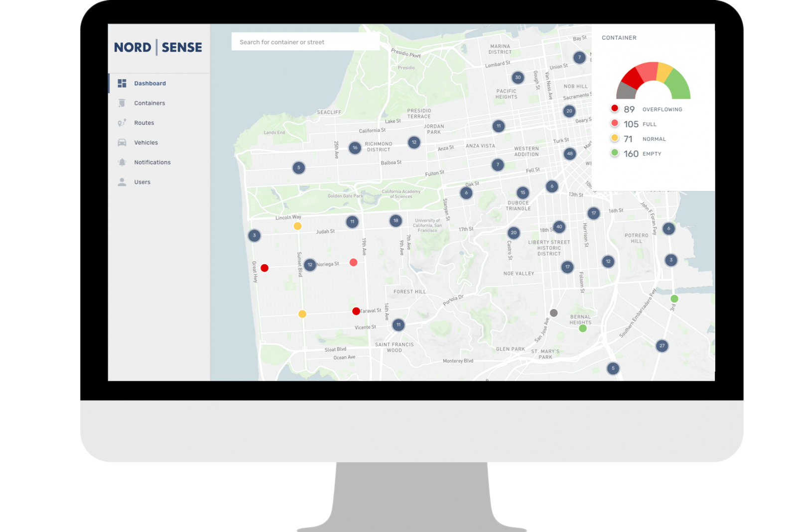This screenshot has width=797, height=532.
Task: Click the CONTAINER panel heading
Action: click(x=619, y=38)
